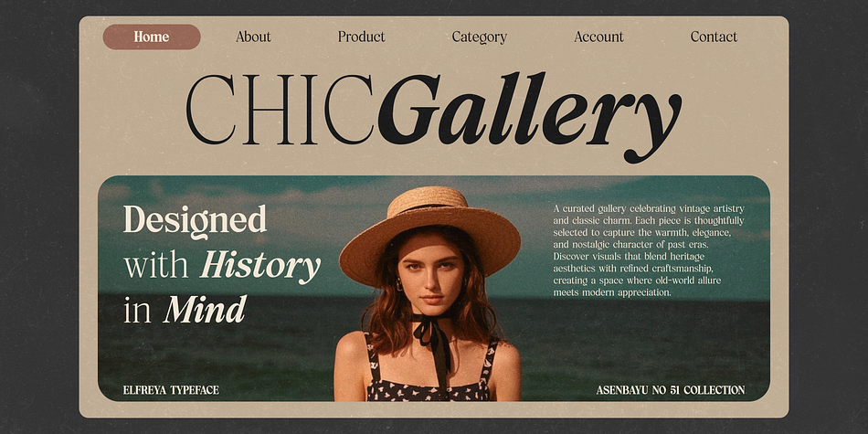The width and height of the screenshot is (868, 434).
Task: Open the About page
Action: 253,37
